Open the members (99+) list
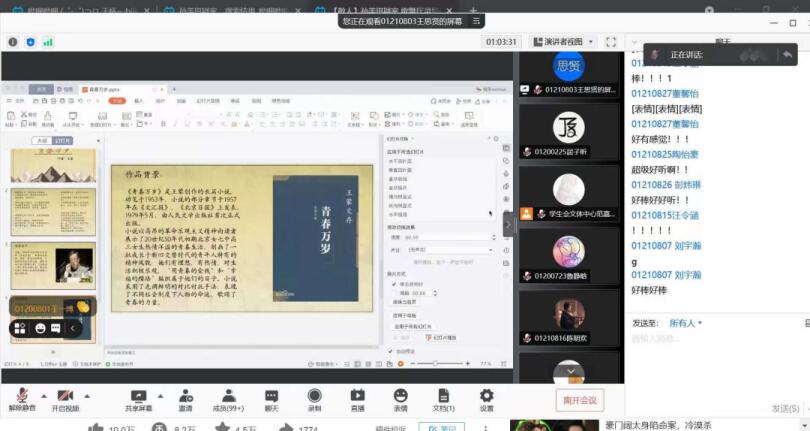The width and height of the screenshot is (810, 431). (228, 395)
